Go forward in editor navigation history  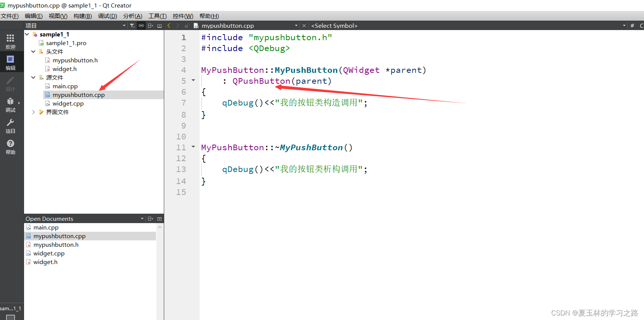pos(178,26)
